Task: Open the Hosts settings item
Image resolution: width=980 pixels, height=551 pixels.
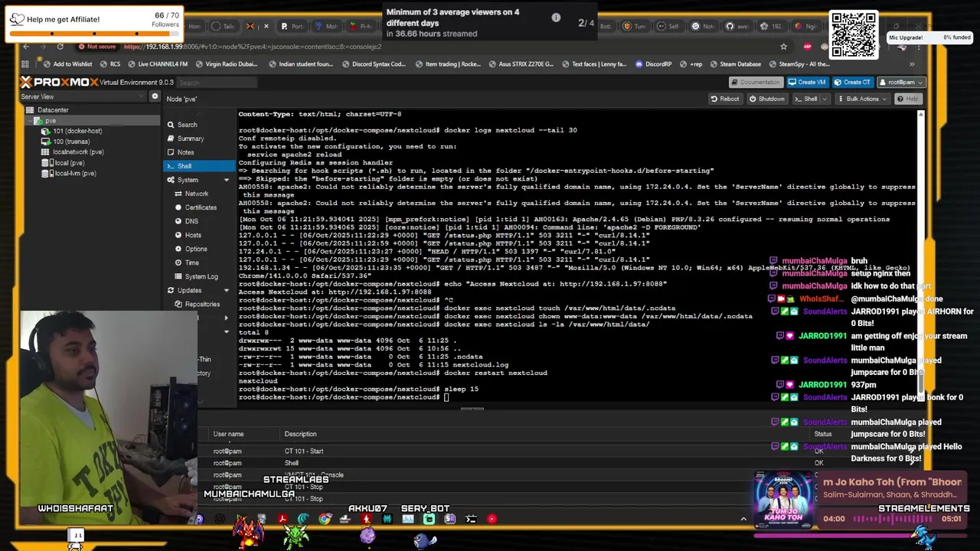Action: [193, 235]
